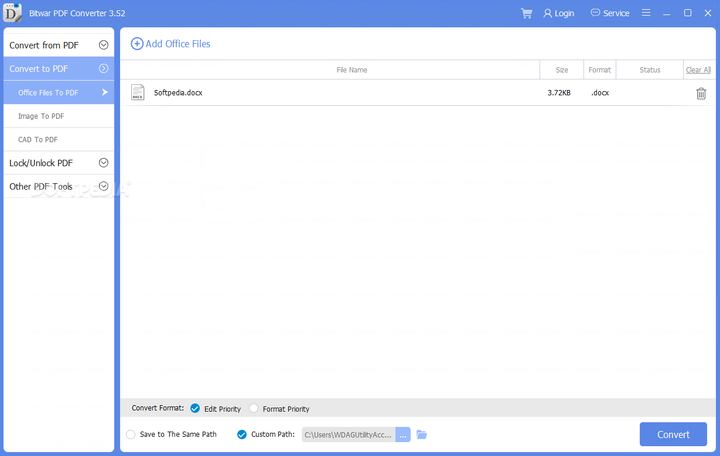This screenshot has height=456, width=720.
Task: Select Lock/Unlock PDF label
Action: [x=41, y=163]
